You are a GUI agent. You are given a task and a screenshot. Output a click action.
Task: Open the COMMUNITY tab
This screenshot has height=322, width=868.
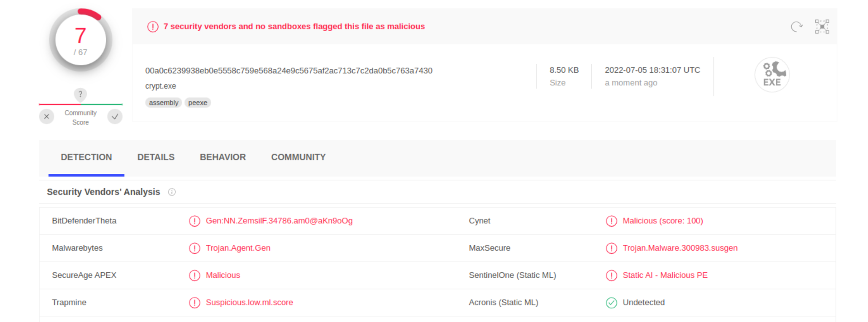click(298, 157)
